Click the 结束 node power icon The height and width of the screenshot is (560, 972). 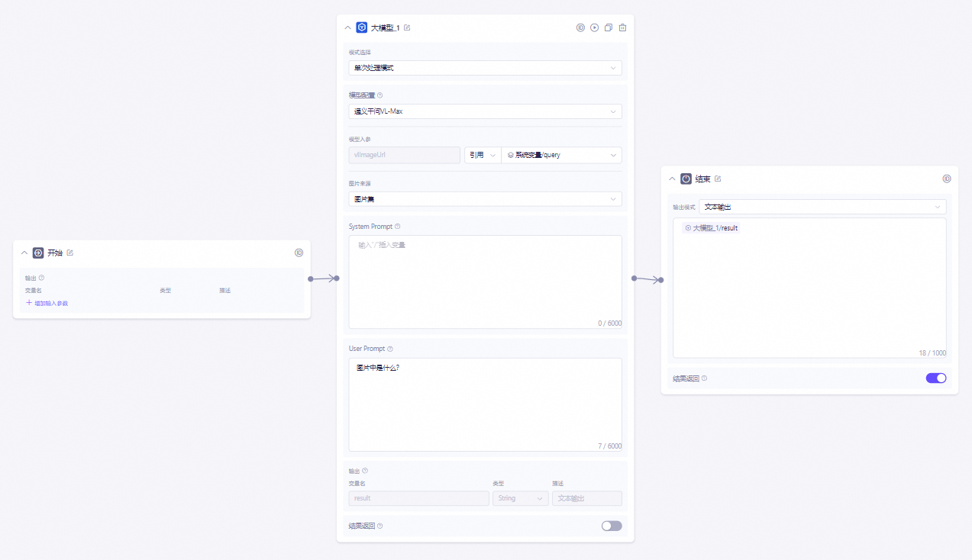(x=686, y=179)
